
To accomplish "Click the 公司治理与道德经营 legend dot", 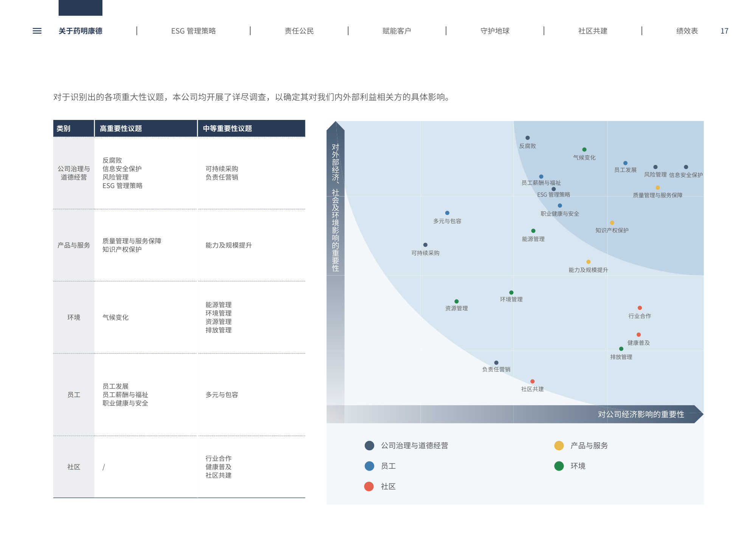I will point(369,446).
